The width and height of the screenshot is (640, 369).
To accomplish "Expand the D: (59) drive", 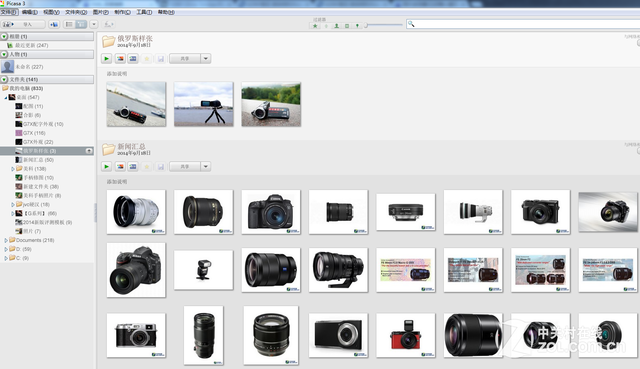I will click(x=6, y=249).
